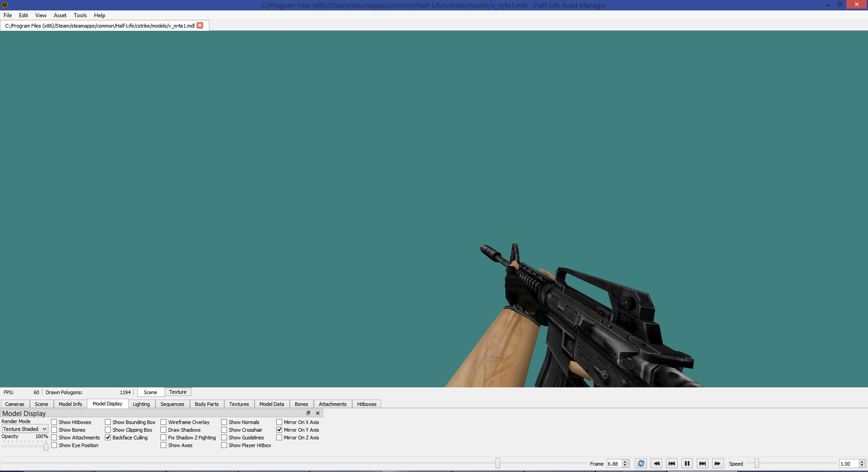Skip to the first frame of the sequence

click(671, 463)
